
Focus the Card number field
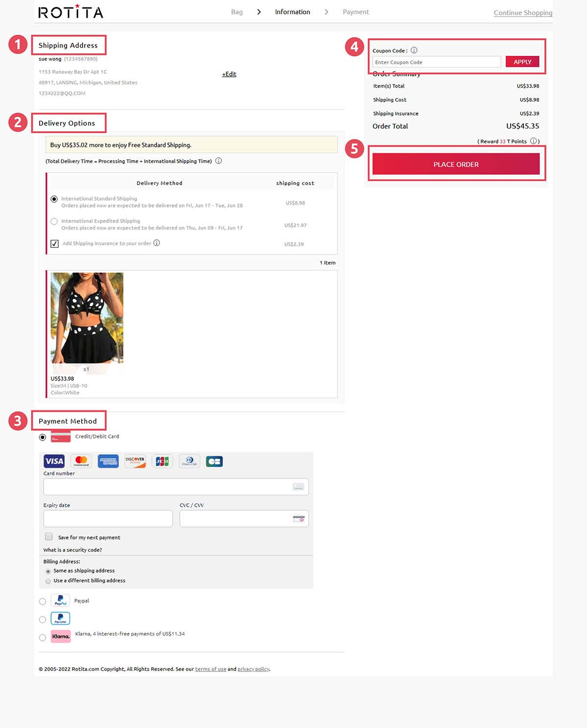[176, 487]
